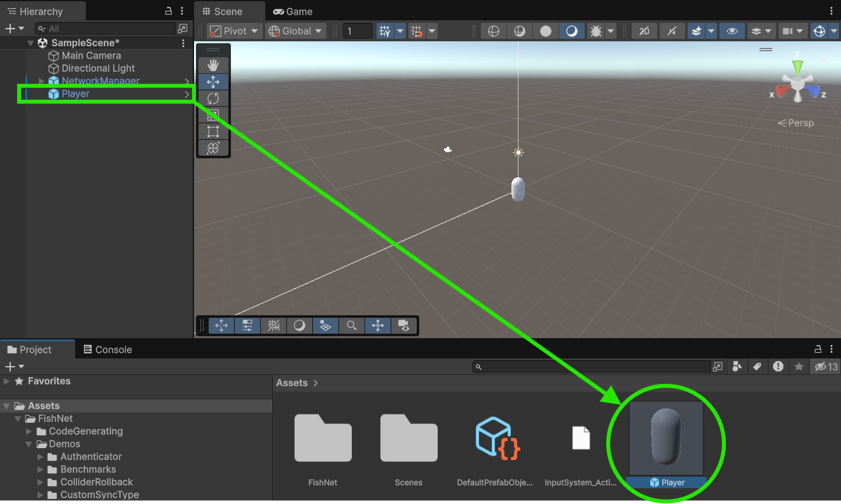Expand the Favorites section in the Project panel
Screen dimensions: 841x504
click(x=6, y=381)
